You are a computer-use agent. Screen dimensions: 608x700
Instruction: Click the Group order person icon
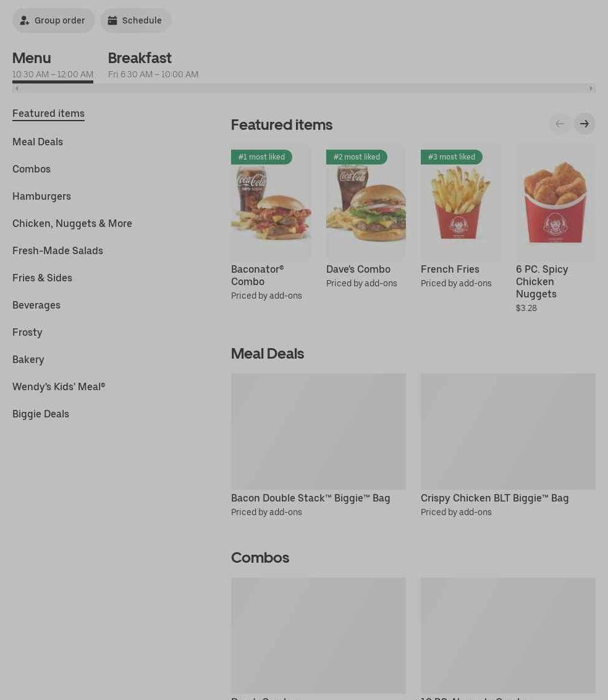pyautogui.click(x=25, y=20)
